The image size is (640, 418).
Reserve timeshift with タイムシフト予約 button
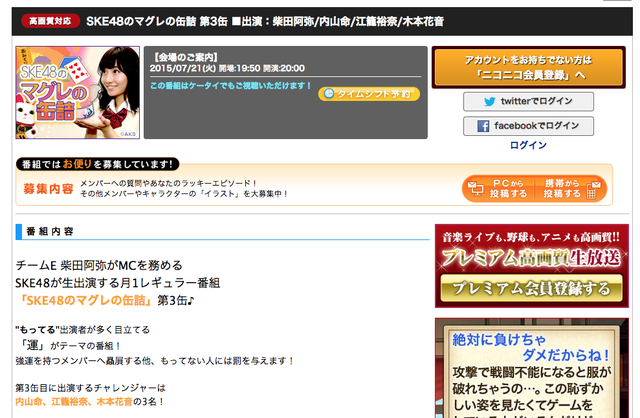click(369, 94)
